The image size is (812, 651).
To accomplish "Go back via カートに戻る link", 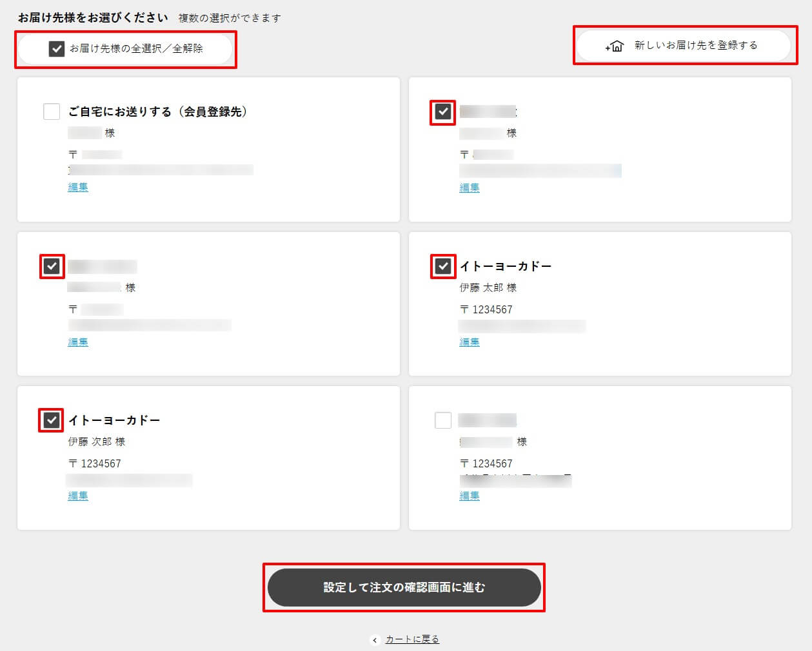I will [412, 639].
